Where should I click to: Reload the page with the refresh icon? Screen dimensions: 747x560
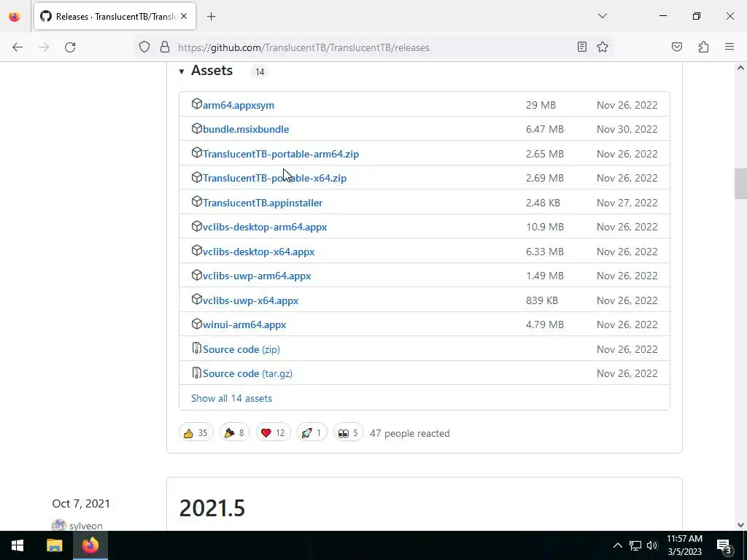(x=70, y=47)
